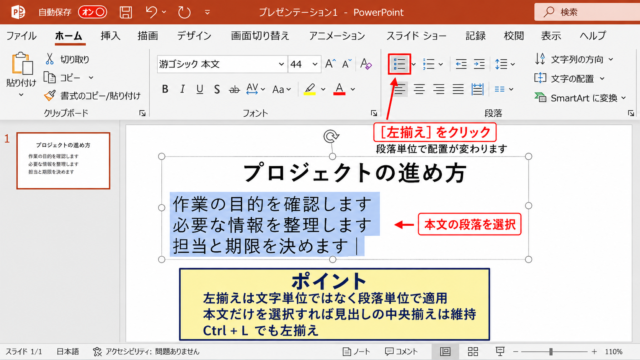Decrease font size with smaller A

[x=347, y=64]
